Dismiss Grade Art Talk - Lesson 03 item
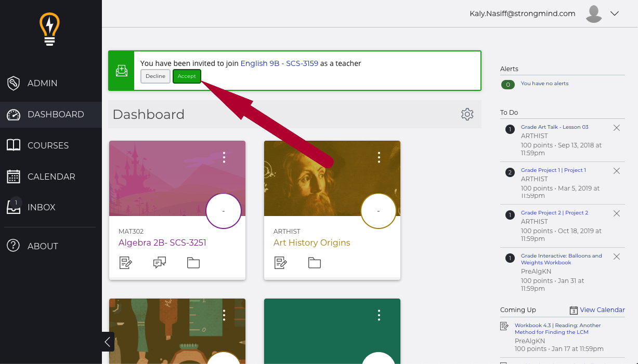Screen dimensions: 638x364 point(617,128)
